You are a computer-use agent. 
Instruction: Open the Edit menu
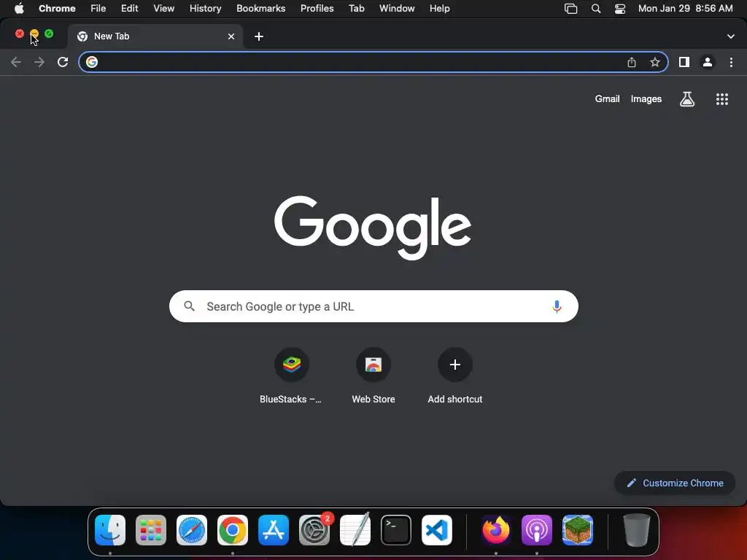coord(130,9)
